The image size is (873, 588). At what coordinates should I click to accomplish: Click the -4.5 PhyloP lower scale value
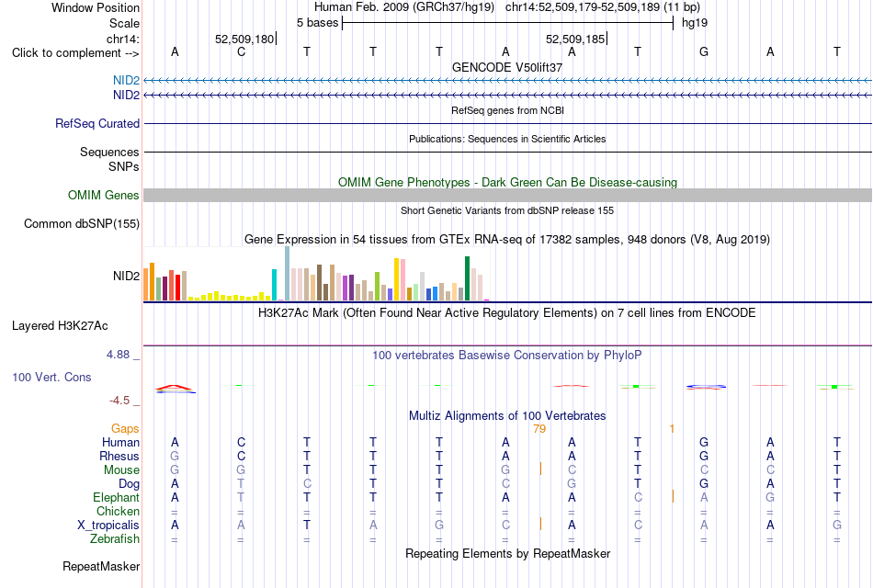tap(119, 401)
